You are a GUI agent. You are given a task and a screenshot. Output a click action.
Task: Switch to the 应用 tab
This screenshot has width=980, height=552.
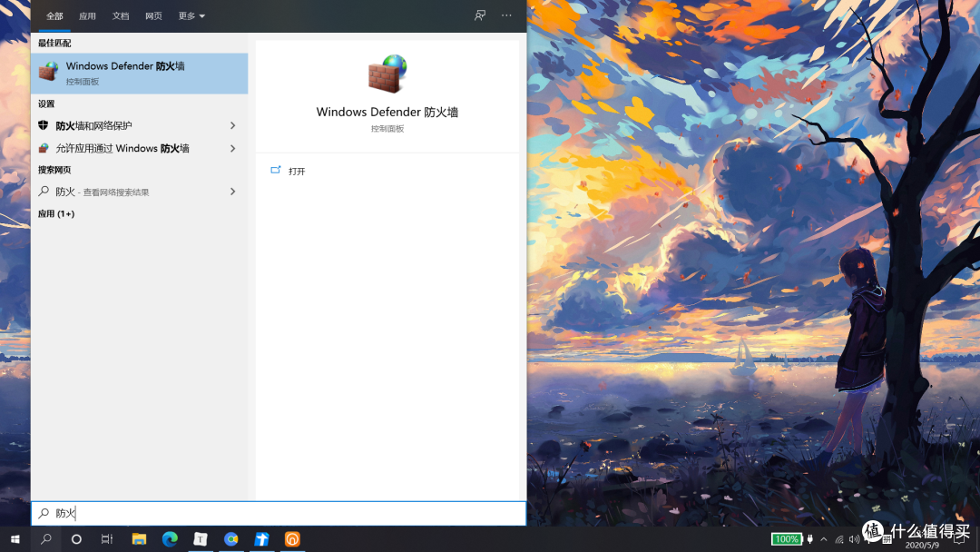tap(87, 16)
